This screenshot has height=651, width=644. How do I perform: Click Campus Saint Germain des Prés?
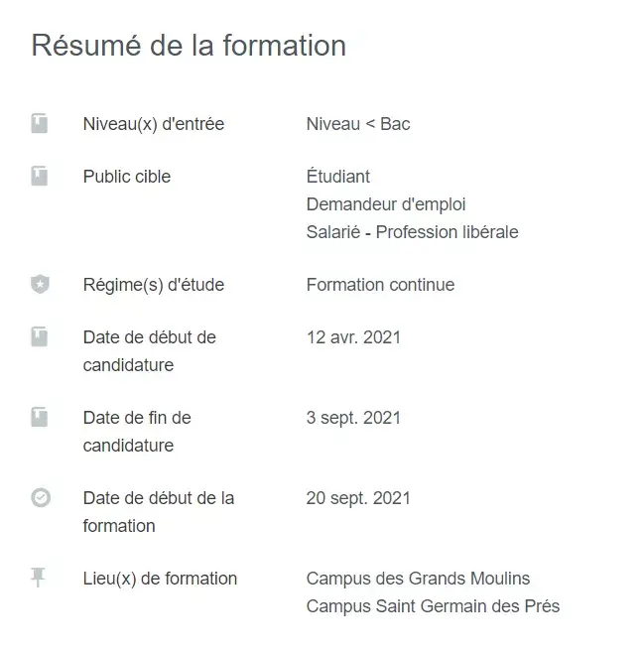pos(433,606)
